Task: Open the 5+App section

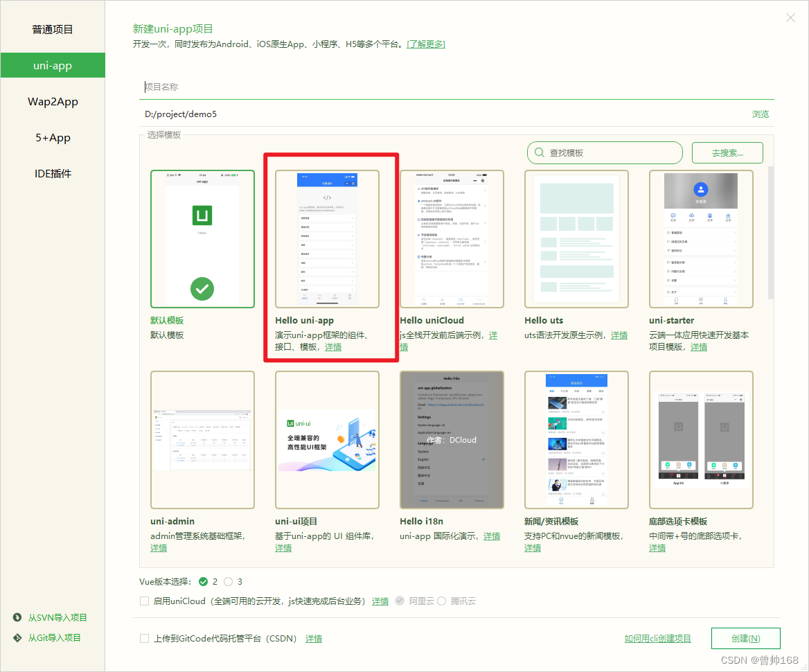Action: (53, 137)
